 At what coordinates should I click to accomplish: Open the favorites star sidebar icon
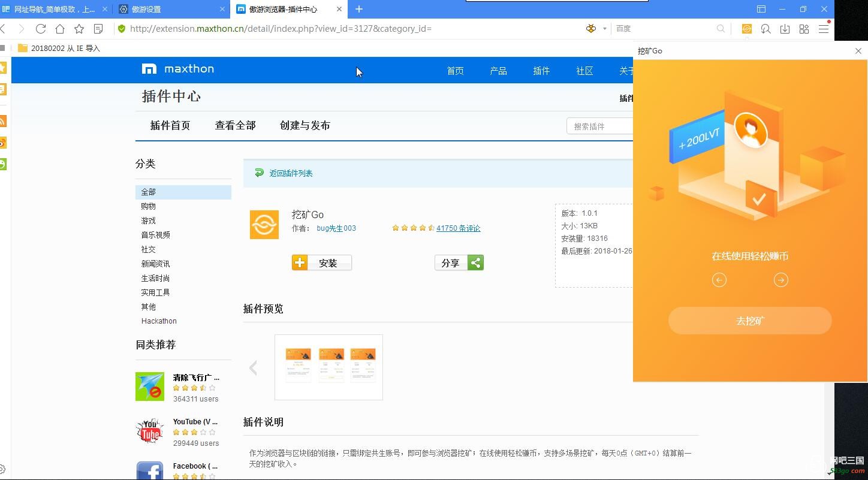(3, 68)
